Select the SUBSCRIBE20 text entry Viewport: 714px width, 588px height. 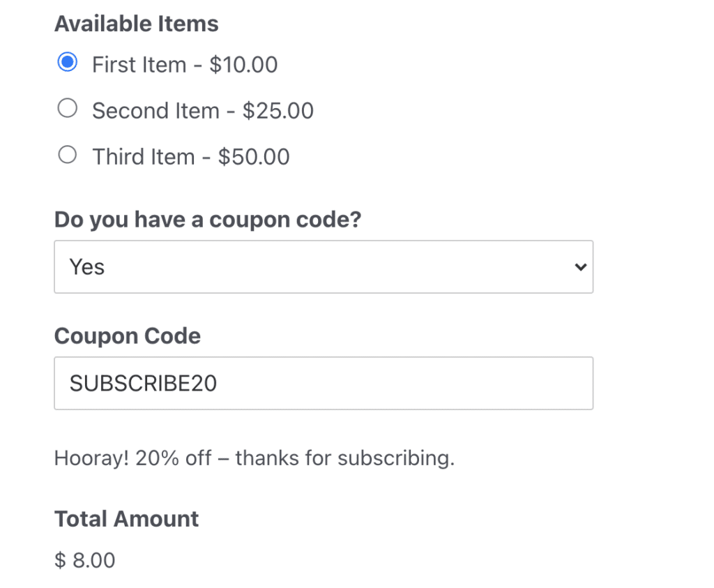(x=142, y=383)
